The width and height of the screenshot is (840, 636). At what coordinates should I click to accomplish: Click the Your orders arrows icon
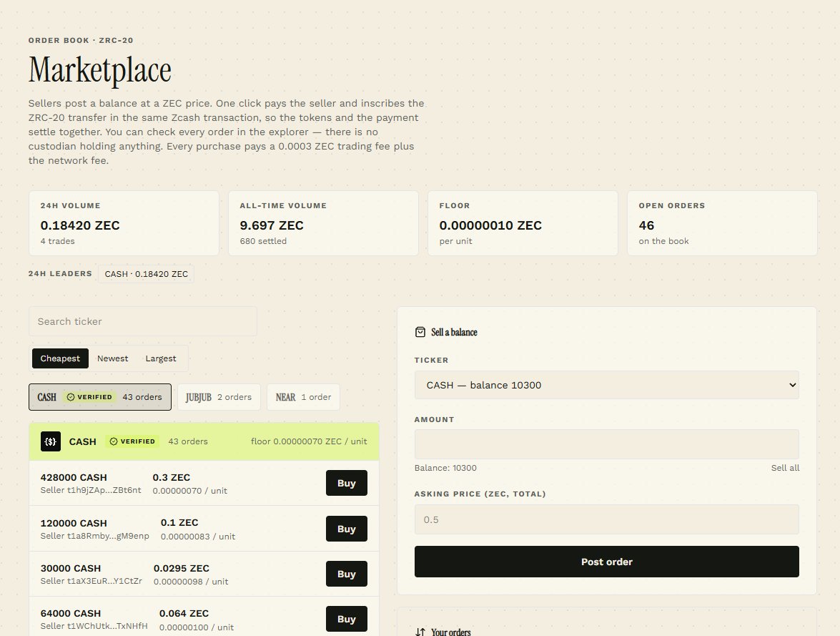[x=420, y=632]
